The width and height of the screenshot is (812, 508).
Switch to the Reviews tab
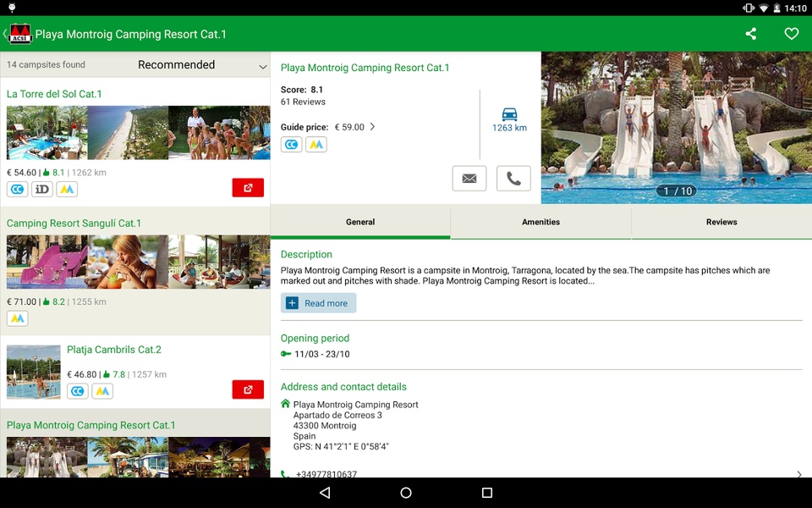(721, 222)
